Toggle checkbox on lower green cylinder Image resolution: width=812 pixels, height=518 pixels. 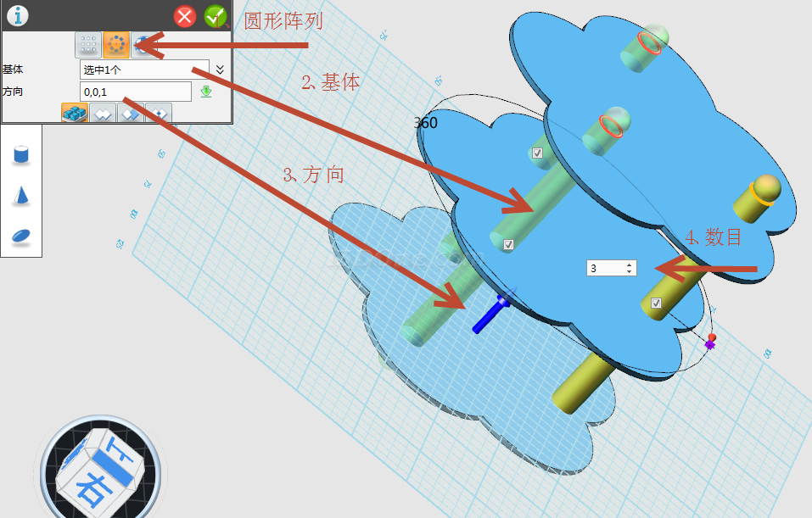click(x=508, y=244)
